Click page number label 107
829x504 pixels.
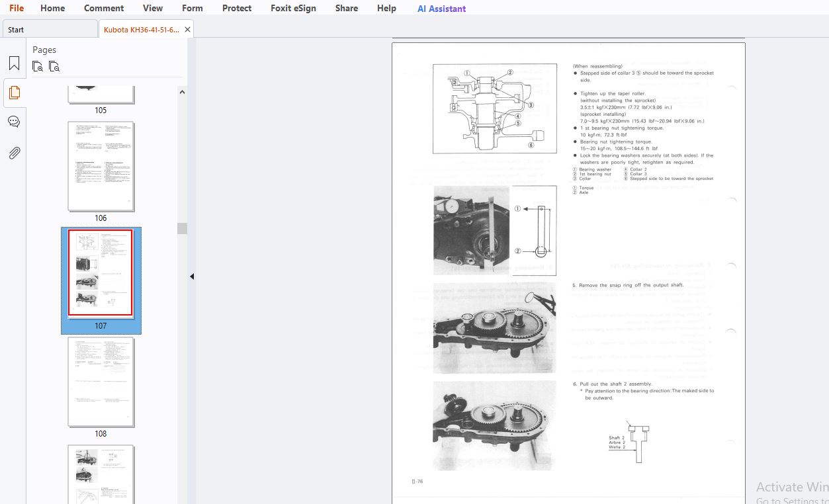pyautogui.click(x=101, y=325)
